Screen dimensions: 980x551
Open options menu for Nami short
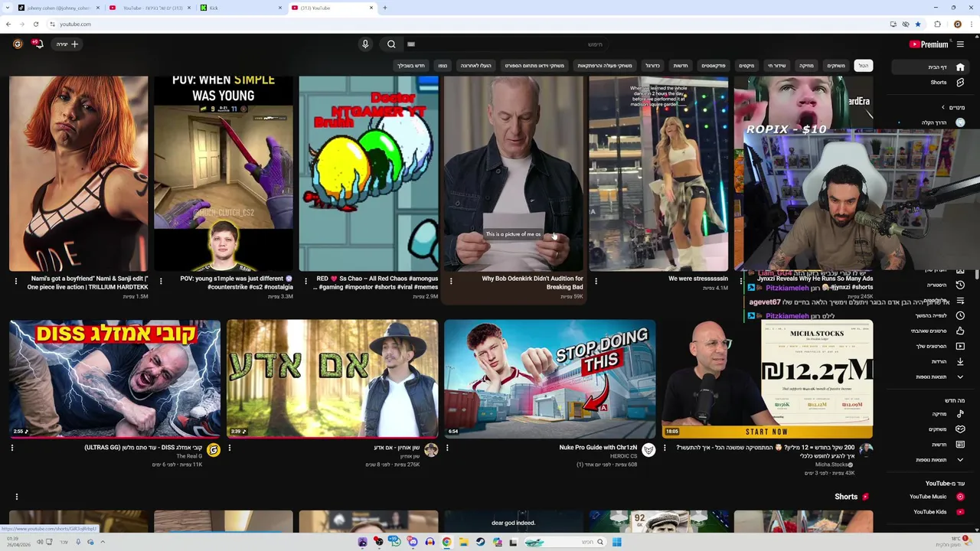click(x=15, y=281)
